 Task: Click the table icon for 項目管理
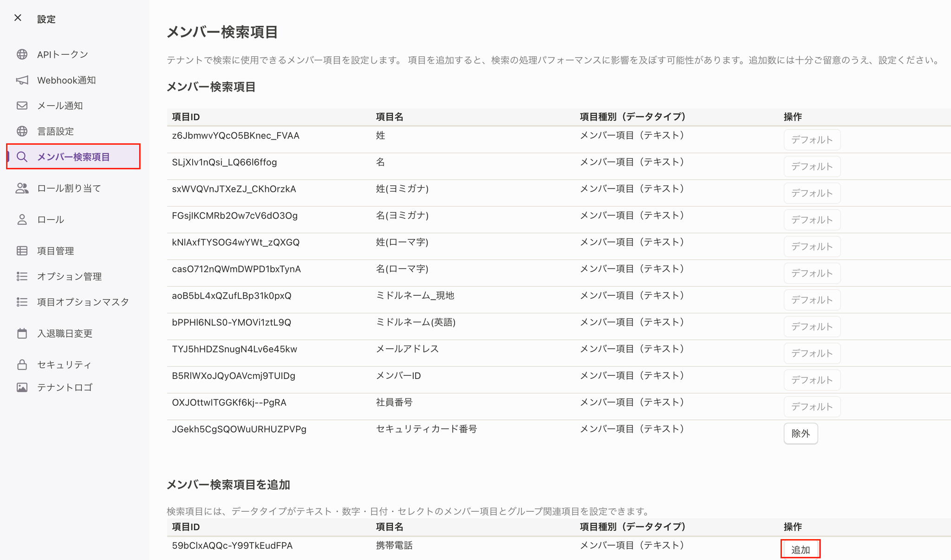click(x=22, y=251)
